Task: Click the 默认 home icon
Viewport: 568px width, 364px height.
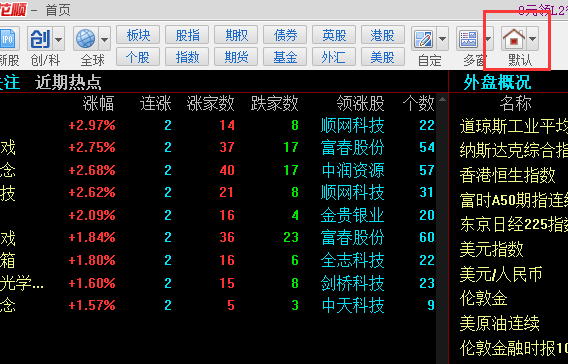Action: pos(514,39)
